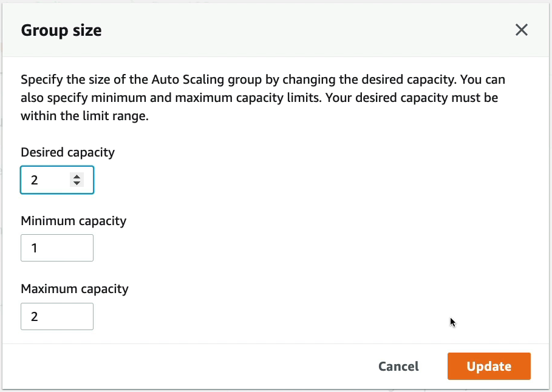This screenshot has height=392, width=552.
Task: Click the word 'Specify' starting the description
Action: [42, 79]
